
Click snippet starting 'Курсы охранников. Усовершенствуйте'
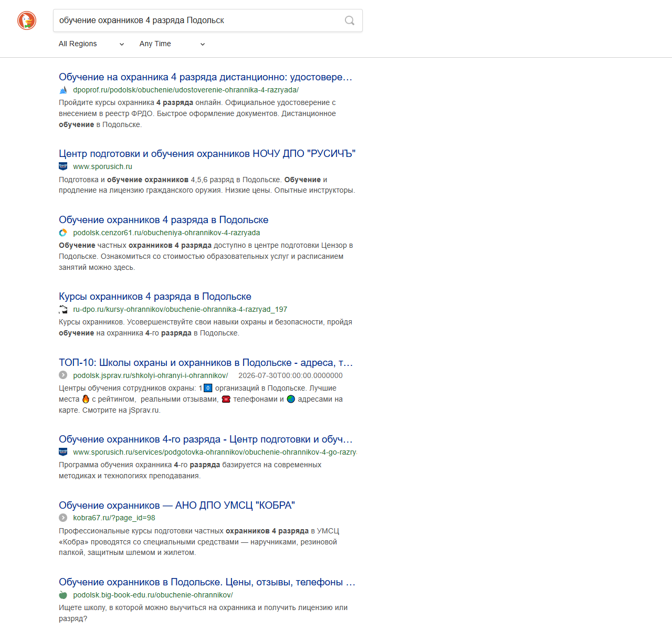205,328
